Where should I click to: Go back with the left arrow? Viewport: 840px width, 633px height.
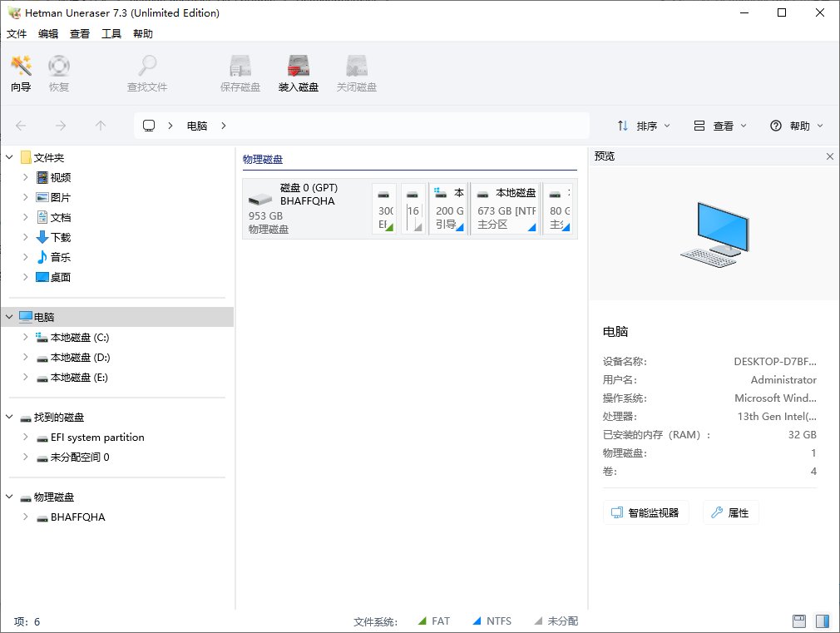[21, 126]
